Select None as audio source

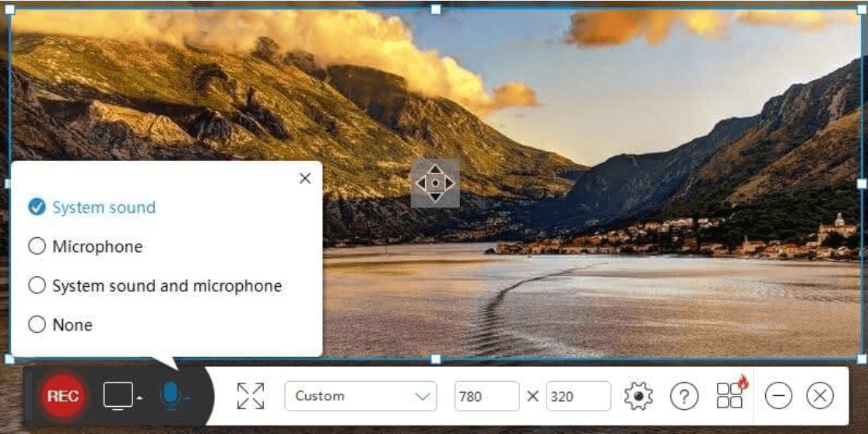[37, 324]
